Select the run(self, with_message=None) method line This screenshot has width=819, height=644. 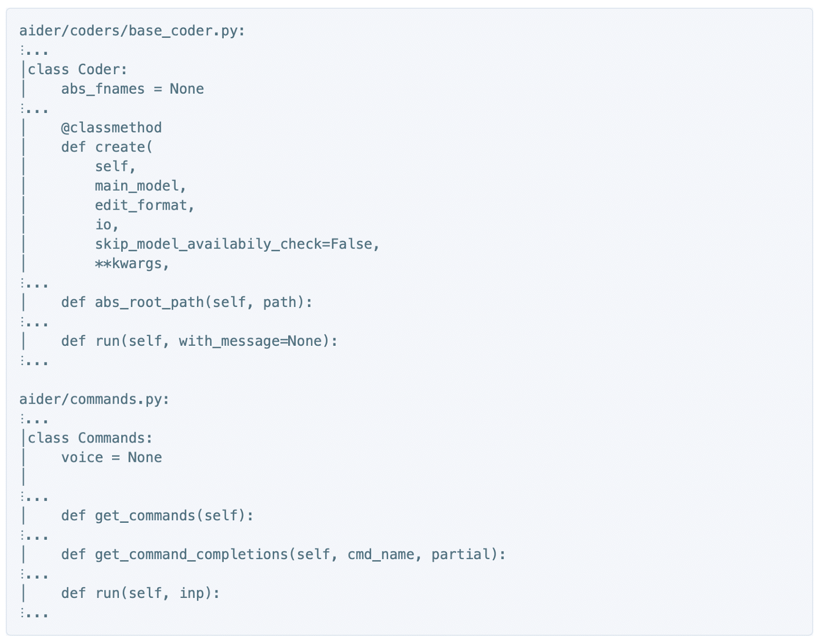pos(199,341)
